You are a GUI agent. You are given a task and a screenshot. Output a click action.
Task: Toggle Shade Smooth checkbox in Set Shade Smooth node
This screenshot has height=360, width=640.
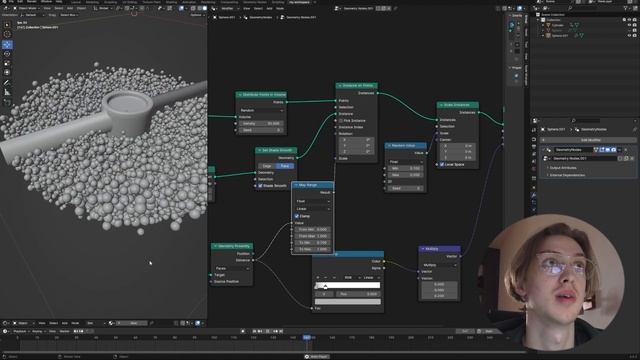coord(260,186)
